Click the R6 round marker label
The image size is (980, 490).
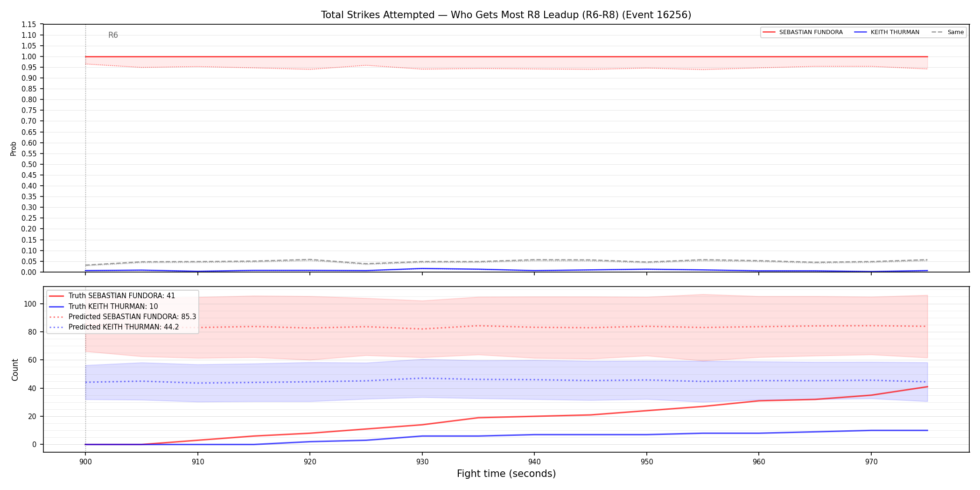pyautogui.click(x=113, y=35)
